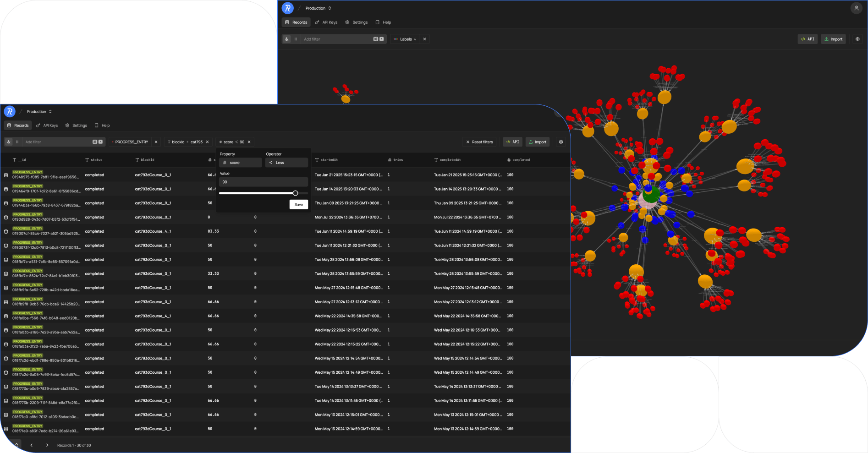The image size is (868, 453).
Task: Open Settings tab in table window
Action: click(x=76, y=126)
